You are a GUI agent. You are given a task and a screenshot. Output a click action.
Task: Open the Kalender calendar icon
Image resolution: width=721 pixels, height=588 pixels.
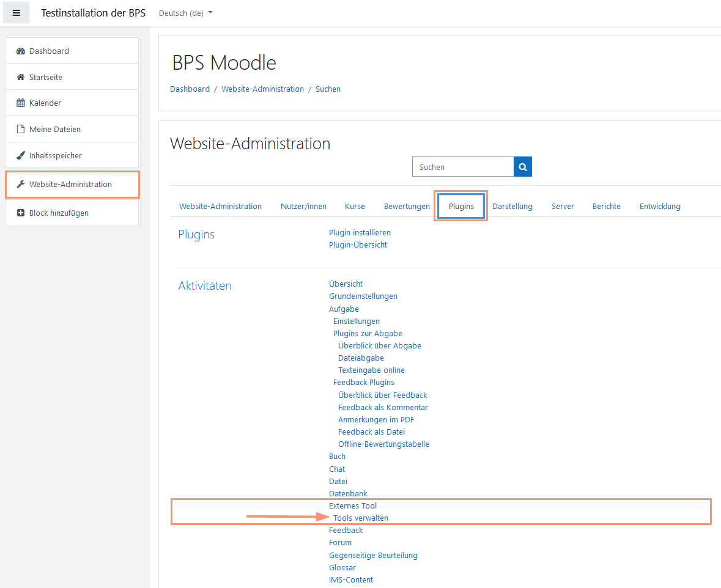pos(22,103)
